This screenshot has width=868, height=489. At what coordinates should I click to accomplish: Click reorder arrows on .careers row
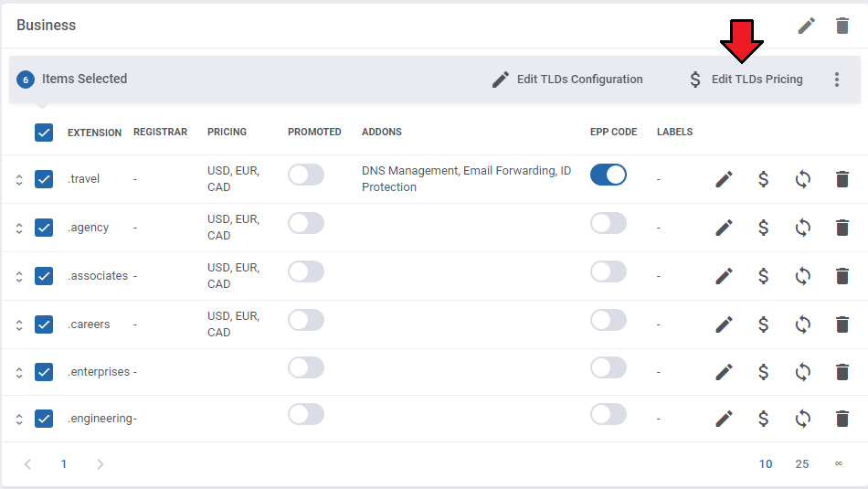point(19,325)
